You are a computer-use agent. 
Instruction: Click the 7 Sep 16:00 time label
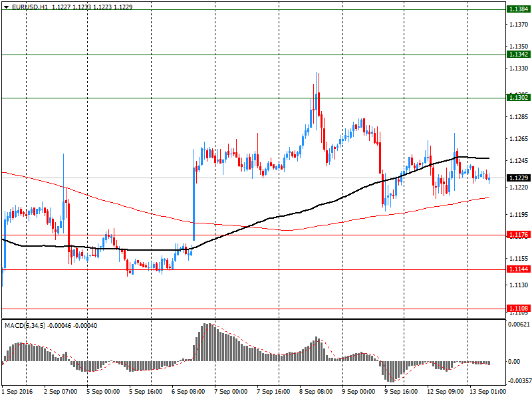pyautogui.click(x=273, y=392)
